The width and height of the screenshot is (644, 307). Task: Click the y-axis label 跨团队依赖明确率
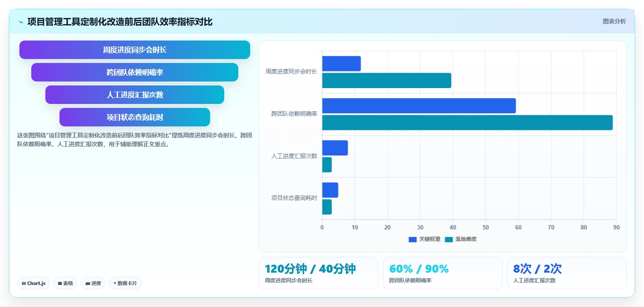pos(294,114)
